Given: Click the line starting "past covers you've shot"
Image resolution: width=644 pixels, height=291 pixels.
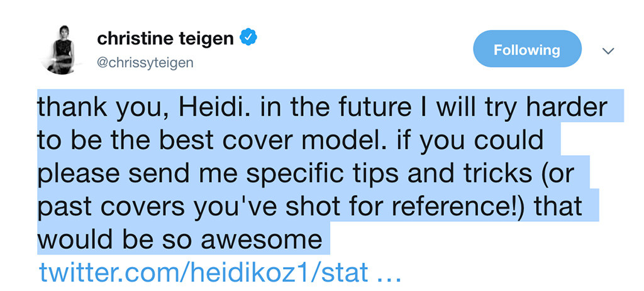Looking at the screenshot, I should pyautogui.click(x=310, y=207).
